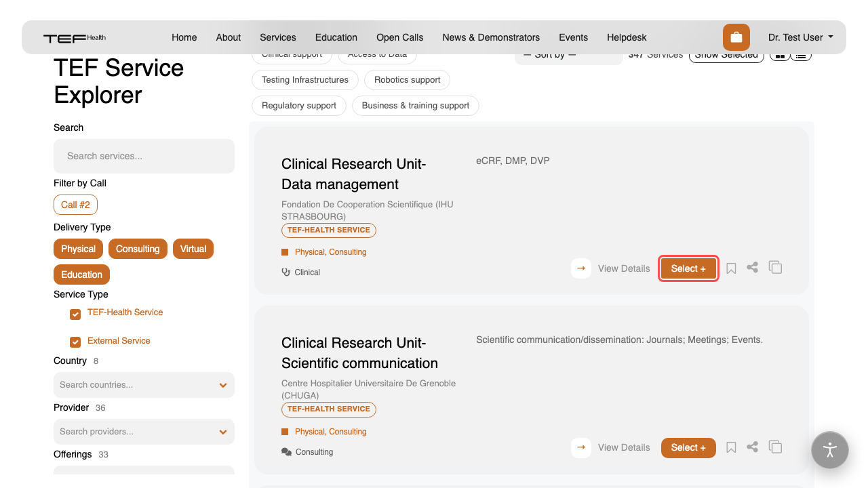Open the Helpdesk page
Screen dimensions: 868x488
627,37
